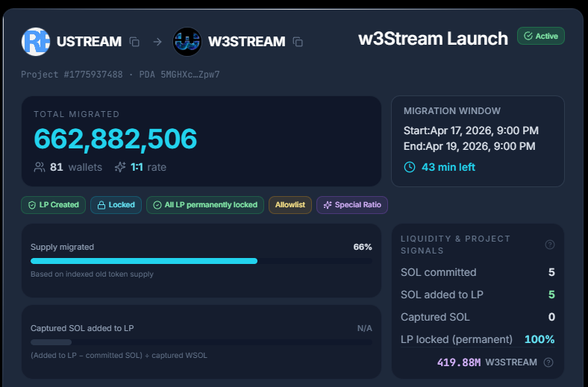Click the W3STREAM token name in the header
Image resolution: width=588 pixels, height=387 pixels.
(247, 42)
